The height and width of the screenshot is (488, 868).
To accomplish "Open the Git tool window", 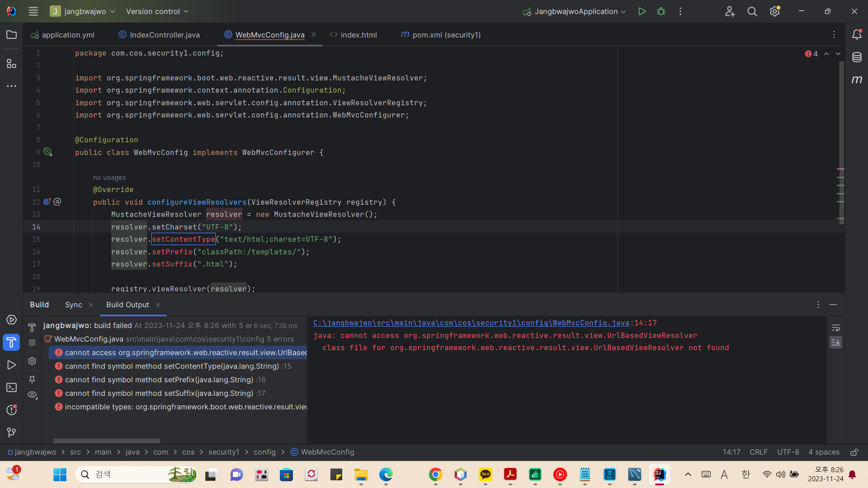I will coord(12,433).
